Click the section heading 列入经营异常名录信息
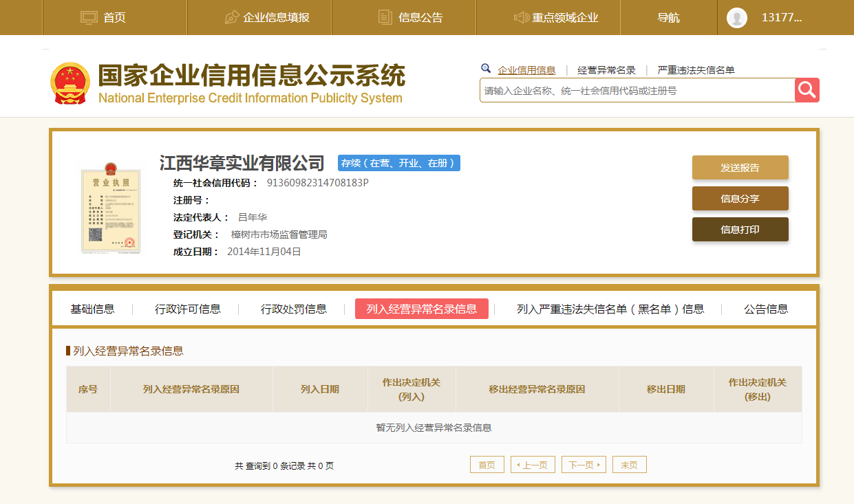854x504 pixels. click(x=129, y=351)
